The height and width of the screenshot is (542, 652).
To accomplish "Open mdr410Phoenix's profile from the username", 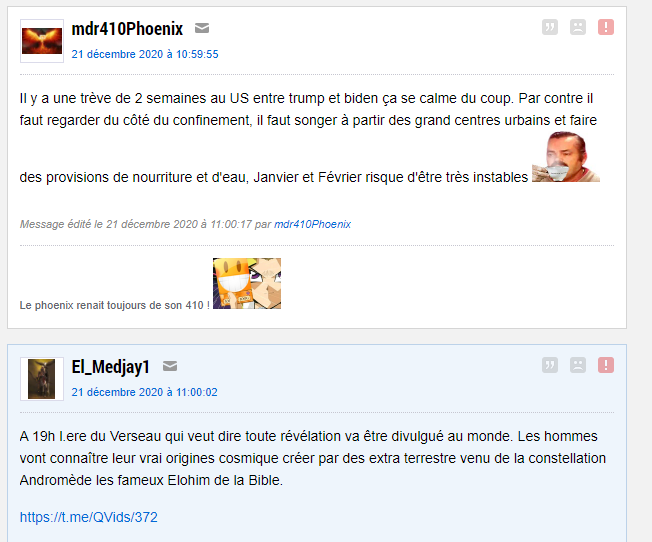I will click(127, 29).
